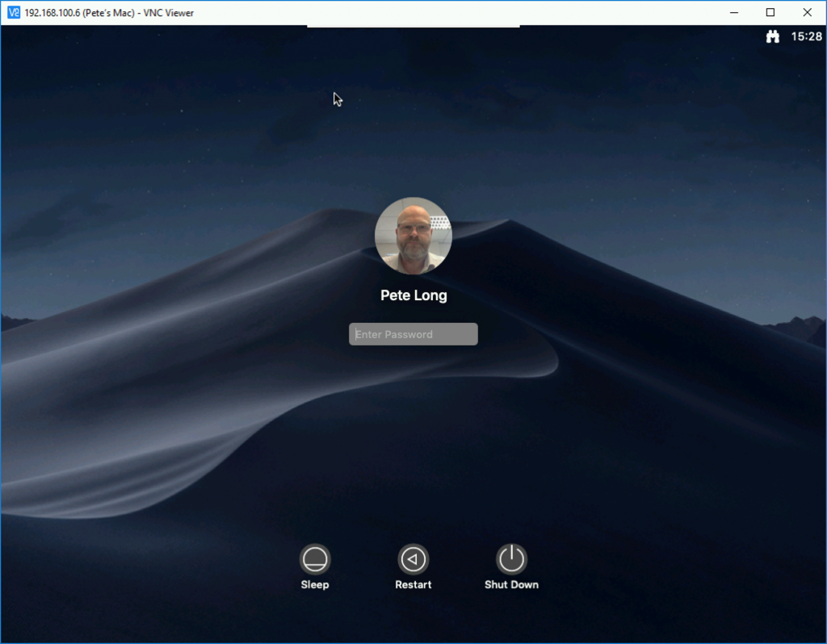
Task: Focus the Enter Password field
Action: point(413,334)
